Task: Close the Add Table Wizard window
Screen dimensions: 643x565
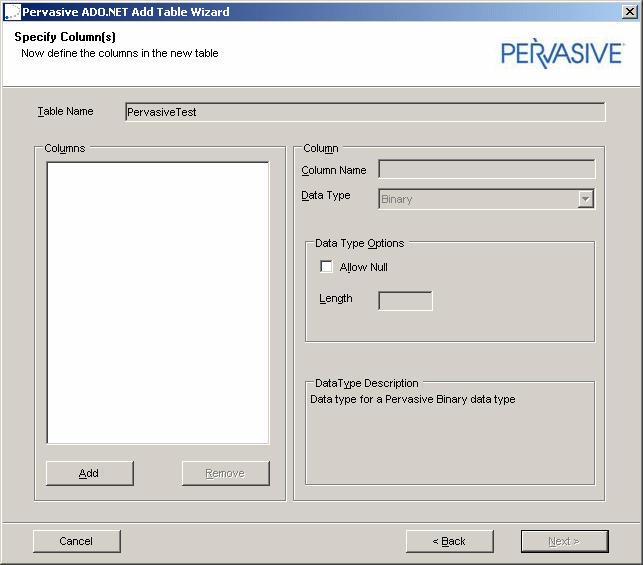Action: click(x=631, y=12)
